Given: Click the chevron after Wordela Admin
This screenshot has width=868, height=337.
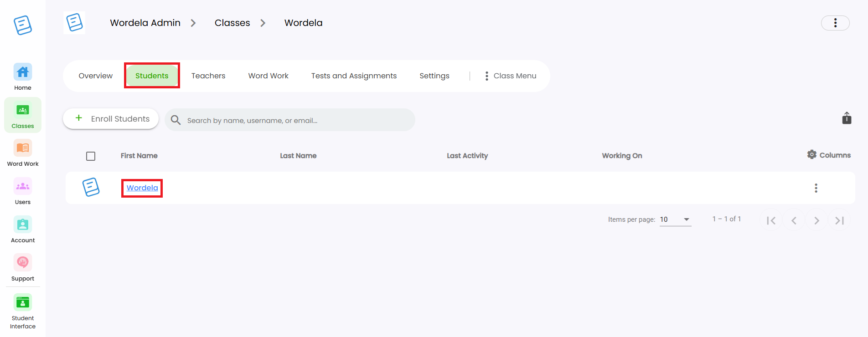Looking at the screenshot, I should click(x=193, y=23).
